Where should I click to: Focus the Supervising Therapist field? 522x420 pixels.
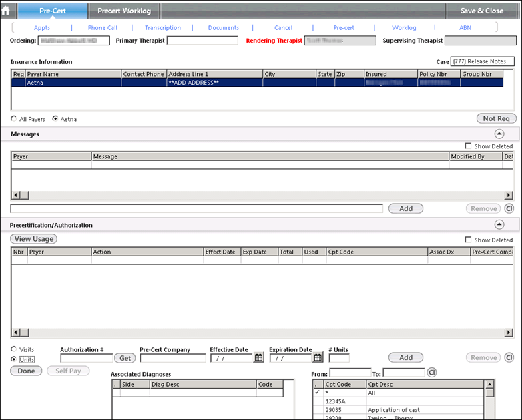pyautogui.click(x=481, y=41)
